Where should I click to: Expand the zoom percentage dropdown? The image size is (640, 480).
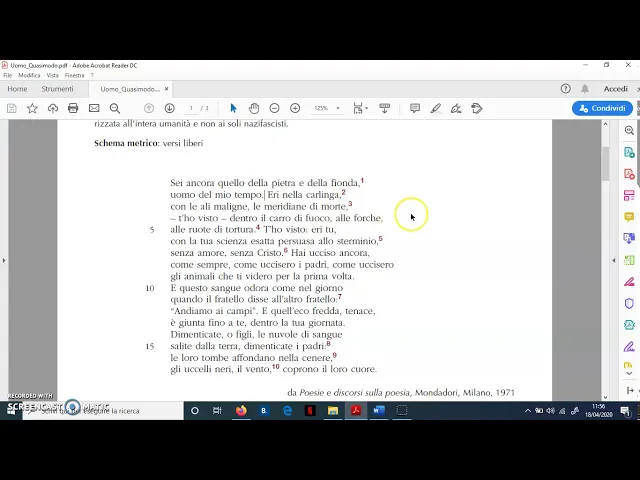(338, 108)
